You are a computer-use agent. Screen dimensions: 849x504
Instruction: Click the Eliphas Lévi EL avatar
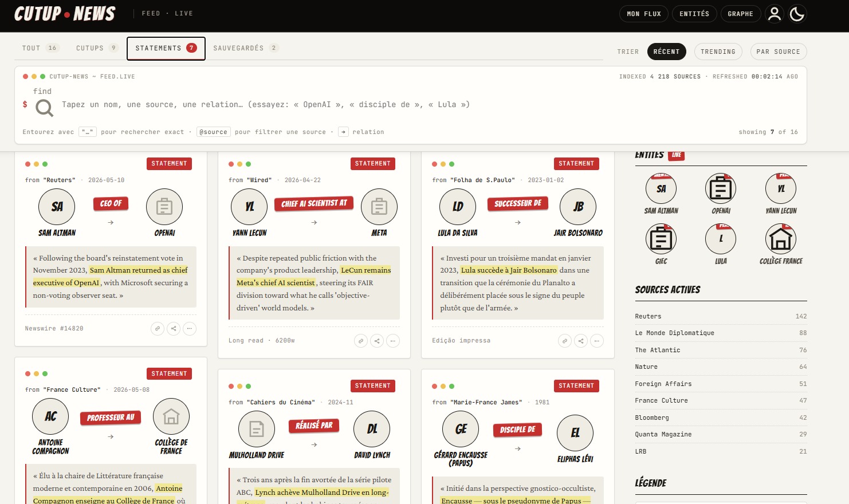575,433
